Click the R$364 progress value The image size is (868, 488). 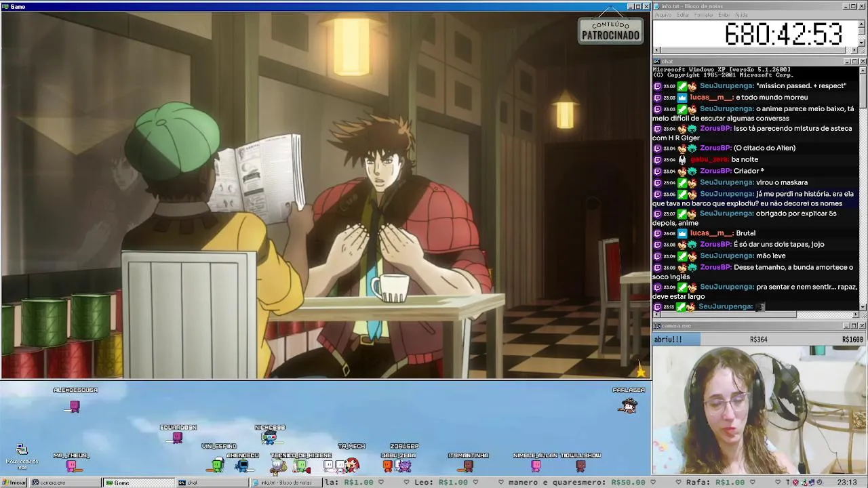tap(759, 340)
